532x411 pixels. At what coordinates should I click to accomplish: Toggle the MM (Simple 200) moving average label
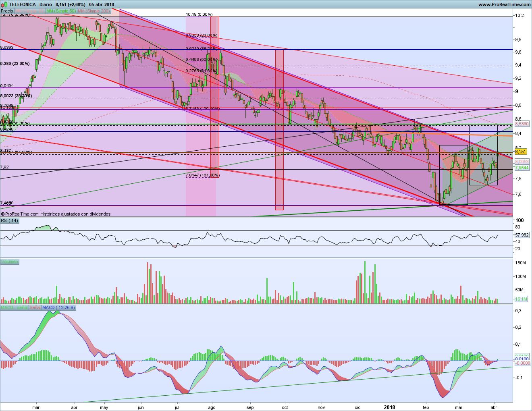click(x=94, y=11)
